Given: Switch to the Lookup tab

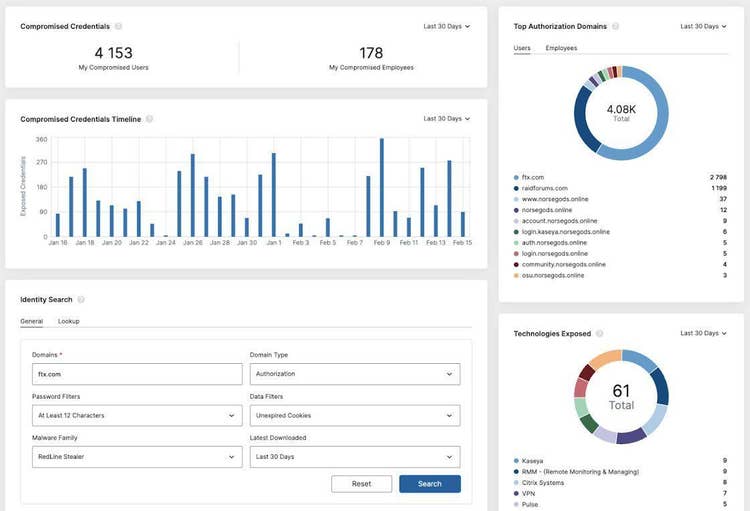Looking at the screenshot, I should pyautogui.click(x=68, y=321).
